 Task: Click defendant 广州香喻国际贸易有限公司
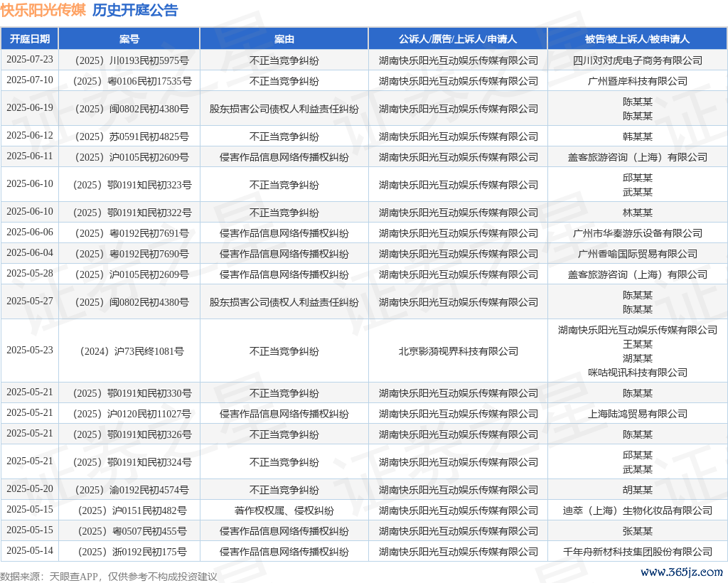638,254
